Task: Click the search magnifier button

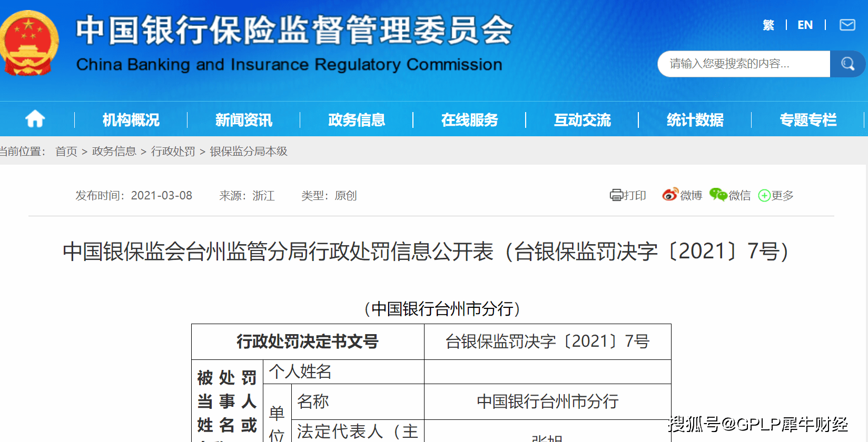Action: click(x=847, y=64)
